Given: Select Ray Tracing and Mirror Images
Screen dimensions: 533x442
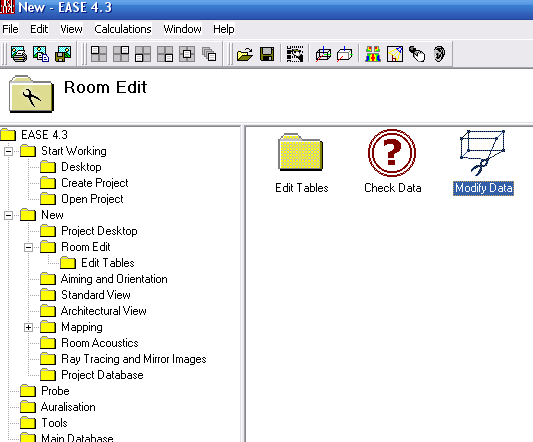Looking at the screenshot, I should 134,359.
